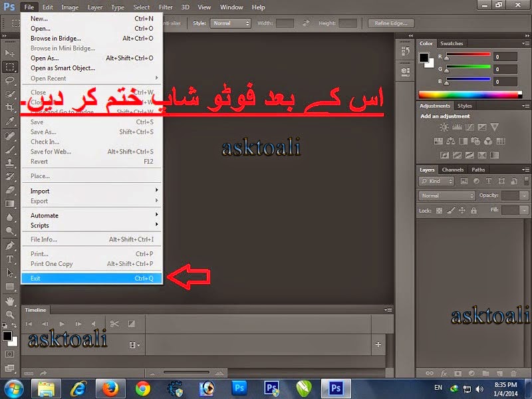Toggle lock image pixels brush icon

pos(451,211)
